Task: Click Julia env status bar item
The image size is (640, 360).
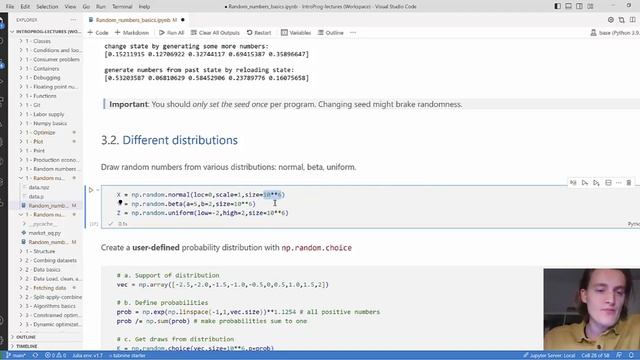Action: [x=87, y=356]
